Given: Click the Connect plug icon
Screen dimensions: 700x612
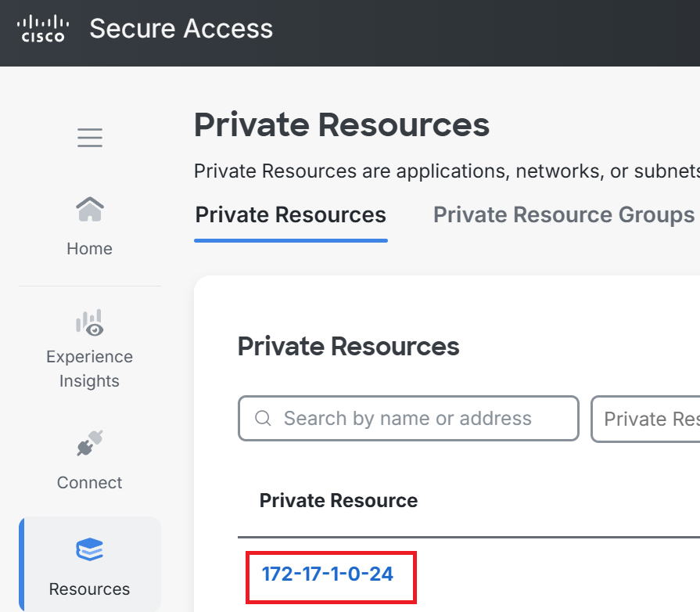Looking at the screenshot, I should tap(90, 443).
